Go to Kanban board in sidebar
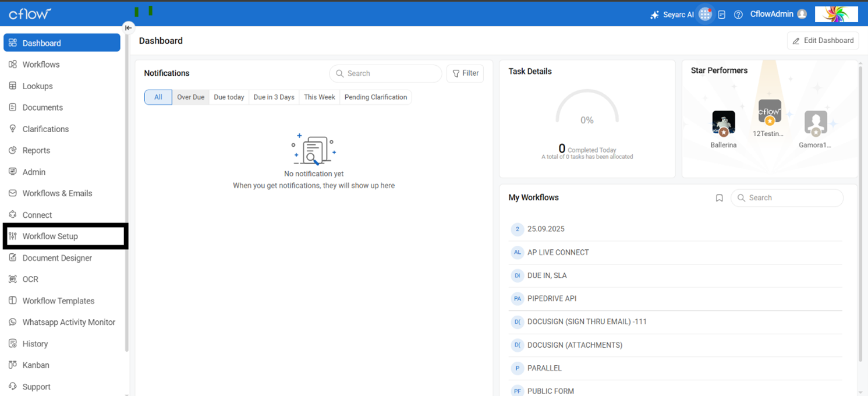868x396 pixels. 36,365
